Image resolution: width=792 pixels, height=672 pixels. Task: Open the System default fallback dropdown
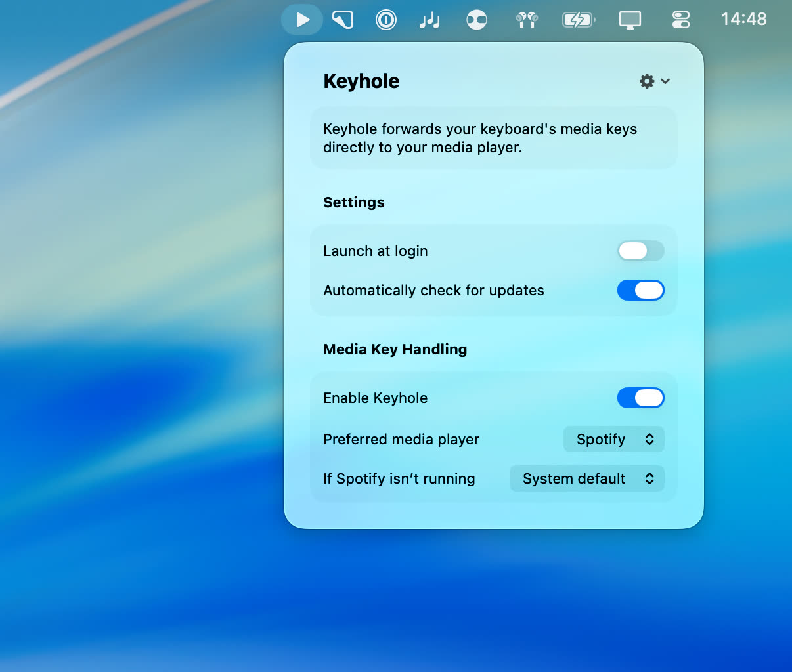click(x=586, y=478)
